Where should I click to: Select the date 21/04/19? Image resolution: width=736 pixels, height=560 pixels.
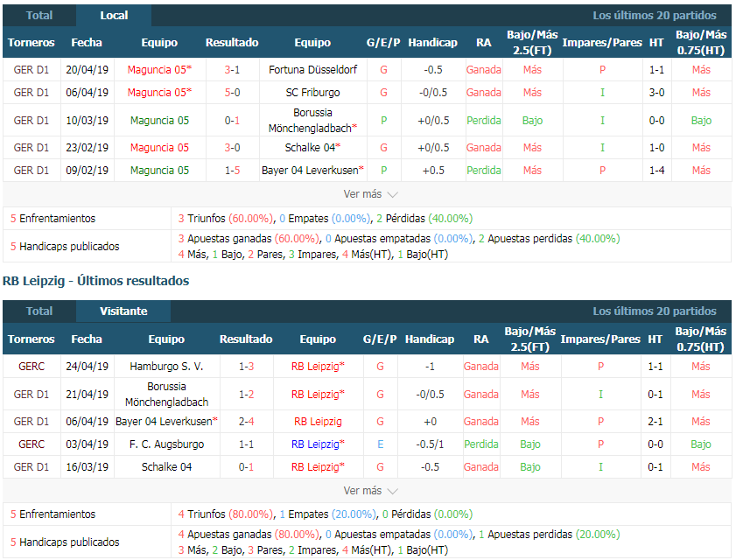point(87,395)
